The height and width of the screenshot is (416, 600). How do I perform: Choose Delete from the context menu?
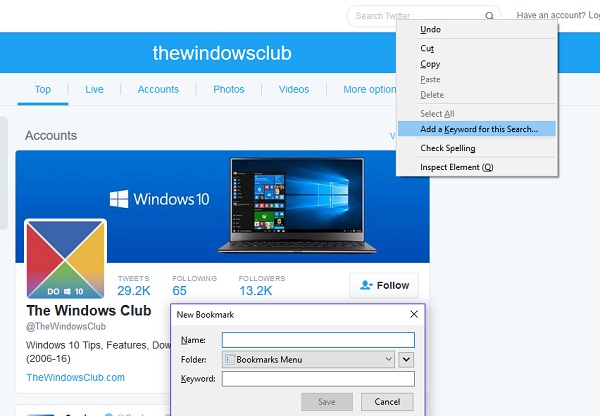(476, 95)
